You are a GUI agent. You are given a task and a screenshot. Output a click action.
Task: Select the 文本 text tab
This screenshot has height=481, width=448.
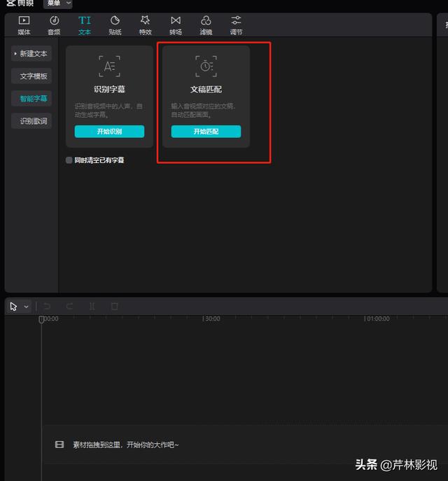click(85, 25)
